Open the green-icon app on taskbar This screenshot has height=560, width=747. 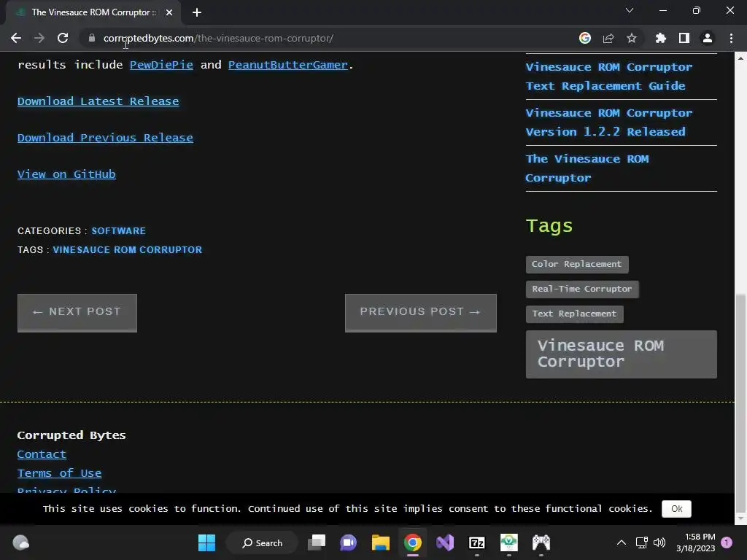point(508,542)
